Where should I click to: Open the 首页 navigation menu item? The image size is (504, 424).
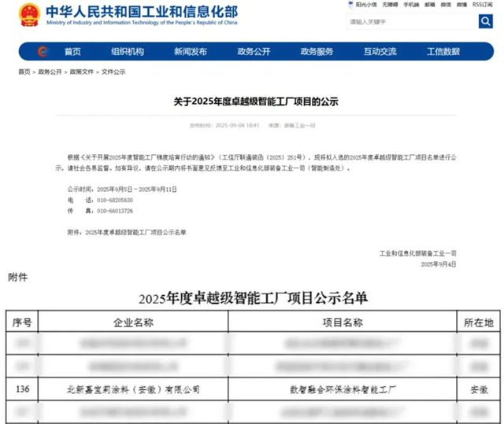[x=72, y=51]
